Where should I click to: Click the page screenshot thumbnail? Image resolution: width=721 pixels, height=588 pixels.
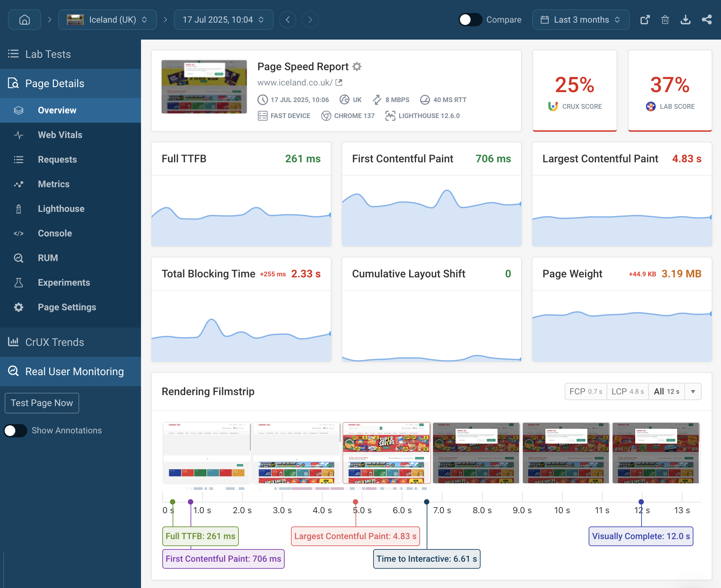tap(204, 87)
